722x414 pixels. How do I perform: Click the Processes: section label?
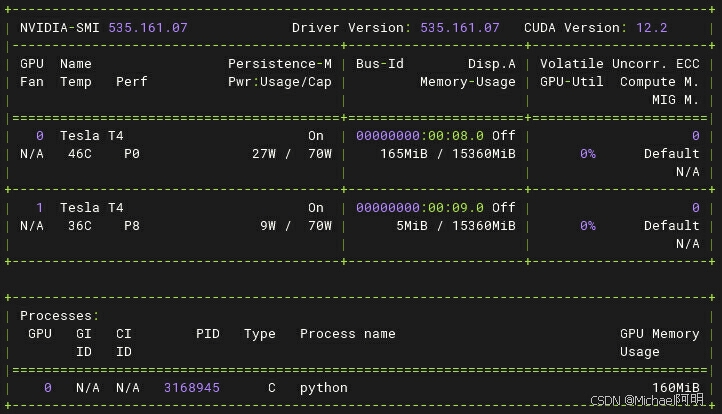coord(59,316)
